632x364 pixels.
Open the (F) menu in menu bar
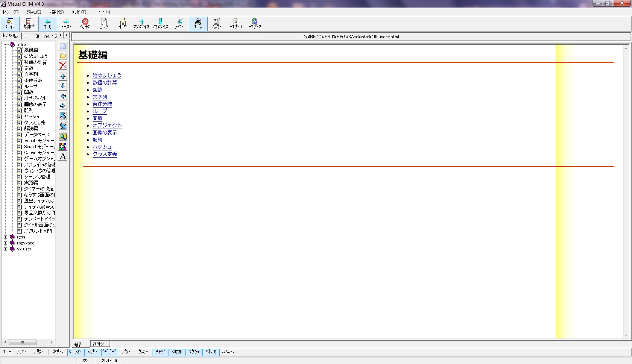coord(10,12)
